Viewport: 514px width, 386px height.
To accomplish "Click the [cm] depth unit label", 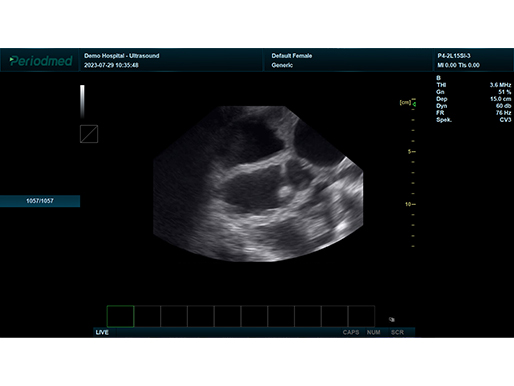I will point(405,102).
